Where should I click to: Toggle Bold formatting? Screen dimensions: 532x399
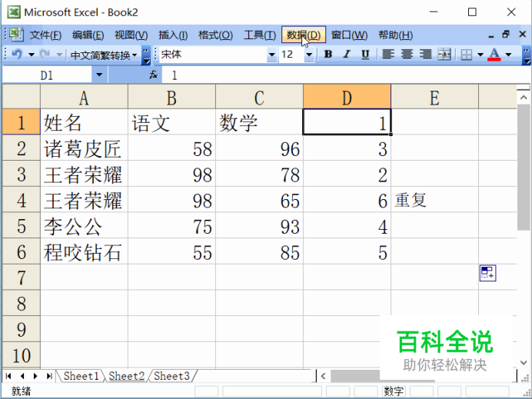pos(328,54)
